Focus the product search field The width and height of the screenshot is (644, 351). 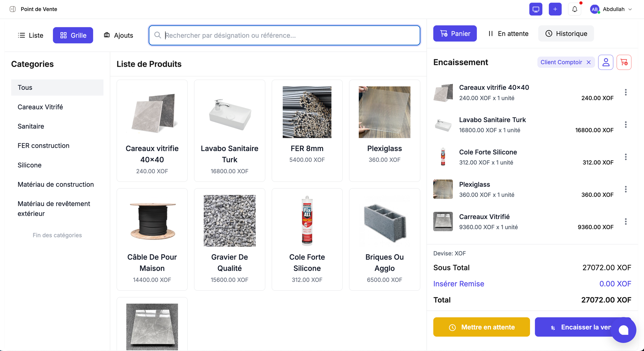click(x=284, y=35)
